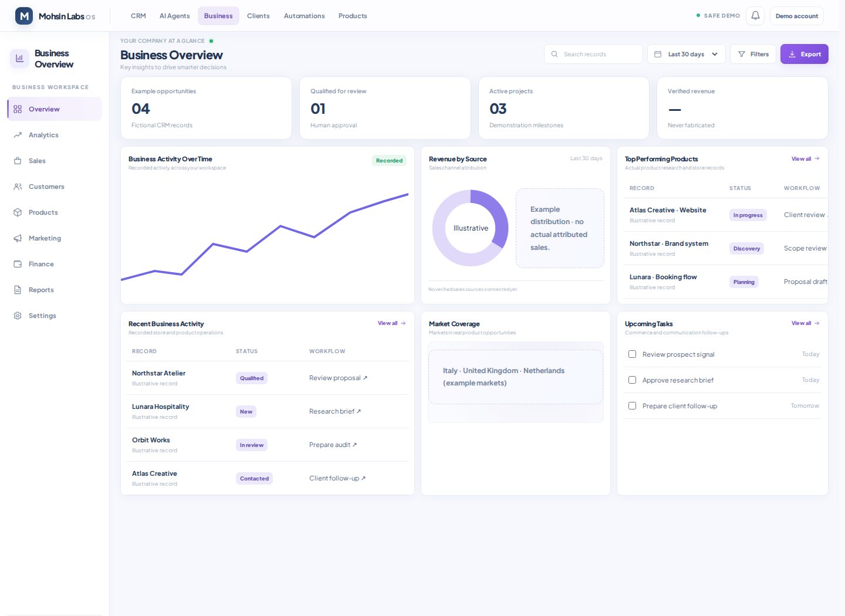Screen dimensions: 845x616
Task: Open the Demo account menu
Action: pos(797,16)
